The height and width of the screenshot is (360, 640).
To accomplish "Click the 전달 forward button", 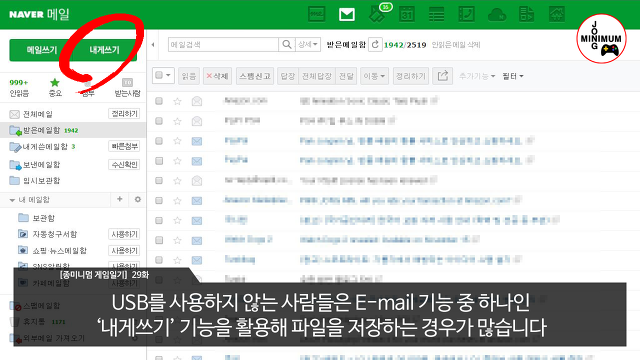I will 346,76.
